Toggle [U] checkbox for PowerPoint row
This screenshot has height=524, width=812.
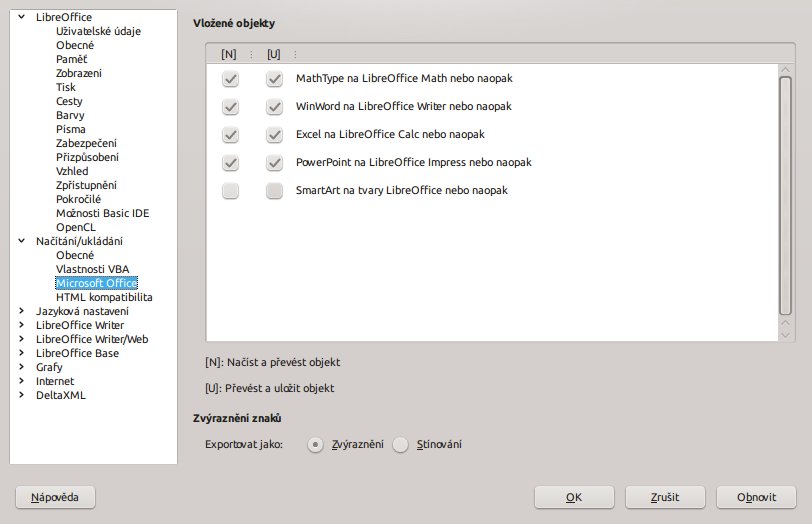274,163
